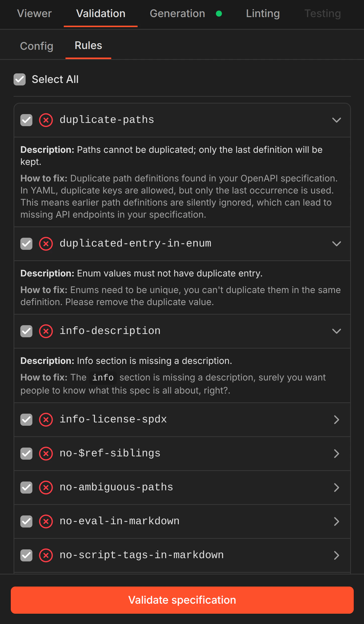
Task: Click the error icon next to duplicate-paths
Action: pos(46,120)
